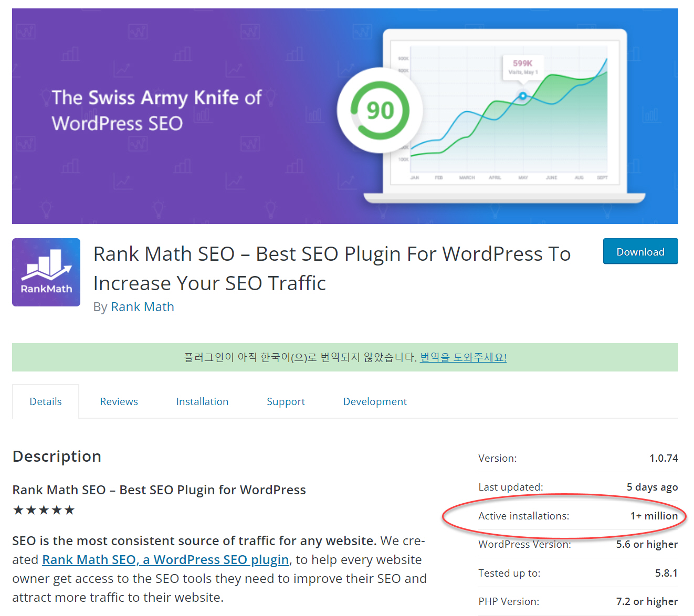Click the '1+ million' active installations value
Screen dimensions: 694x616
pyautogui.click(x=654, y=516)
